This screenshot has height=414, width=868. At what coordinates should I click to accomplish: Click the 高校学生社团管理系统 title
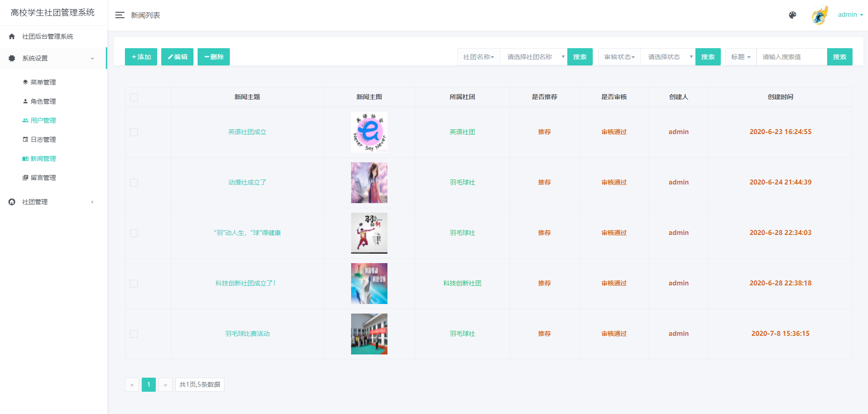pyautogui.click(x=53, y=13)
